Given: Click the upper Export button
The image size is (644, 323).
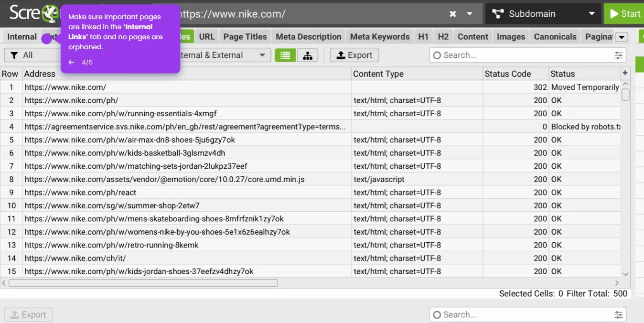Looking at the screenshot, I should (x=354, y=55).
